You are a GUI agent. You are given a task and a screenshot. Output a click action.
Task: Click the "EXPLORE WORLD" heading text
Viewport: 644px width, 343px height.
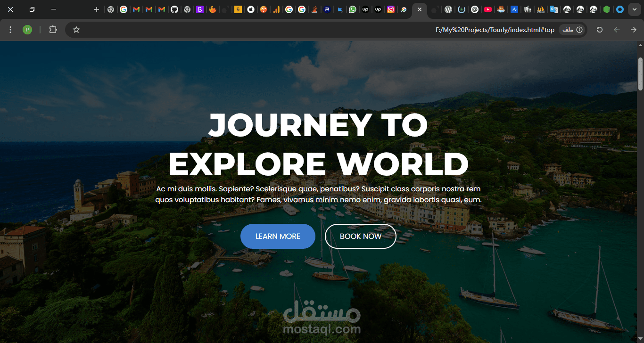click(318, 164)
